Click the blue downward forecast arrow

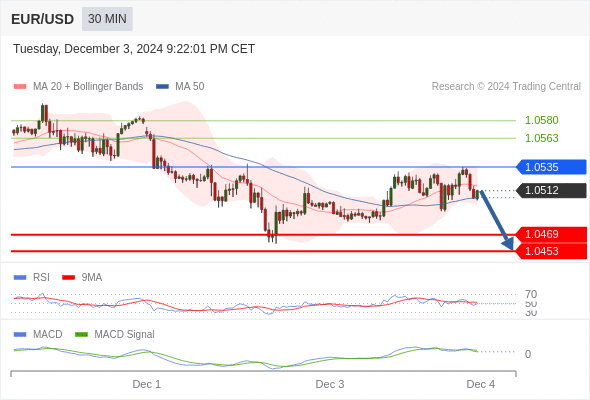[497, 221]
